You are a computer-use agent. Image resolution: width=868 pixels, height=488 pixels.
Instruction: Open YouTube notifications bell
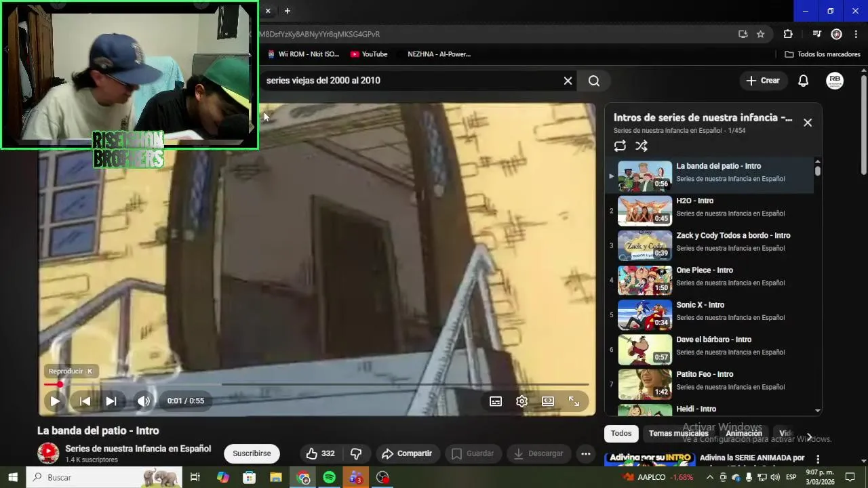point(803,81)
